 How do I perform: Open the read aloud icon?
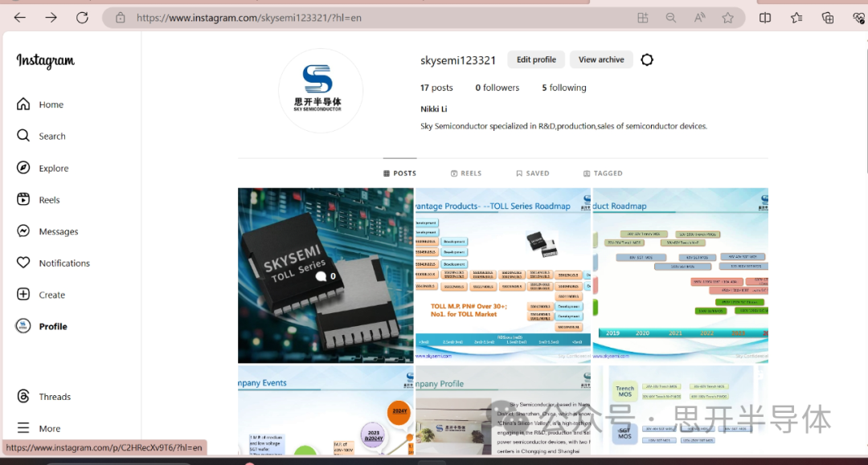pyautogui.click(x=700, y=18)
